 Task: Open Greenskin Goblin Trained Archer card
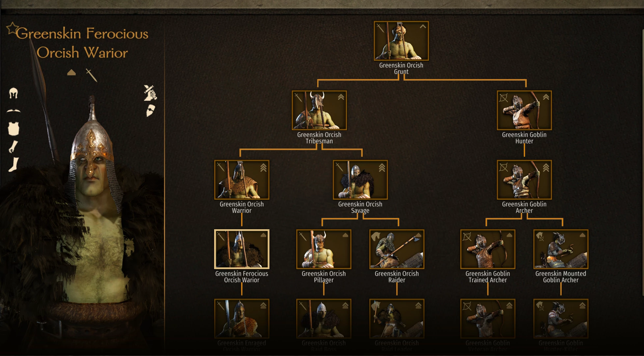pyautogui.click(x=488, y=249)
